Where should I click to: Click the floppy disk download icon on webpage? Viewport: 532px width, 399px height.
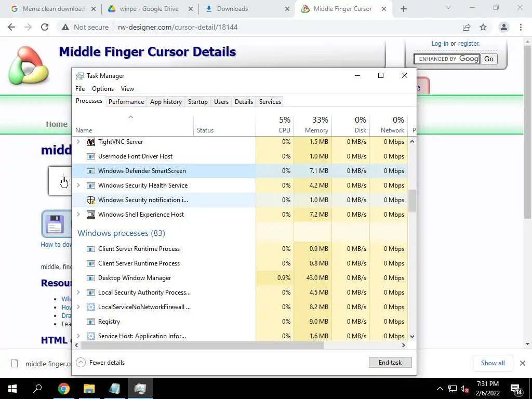point(55,224)
